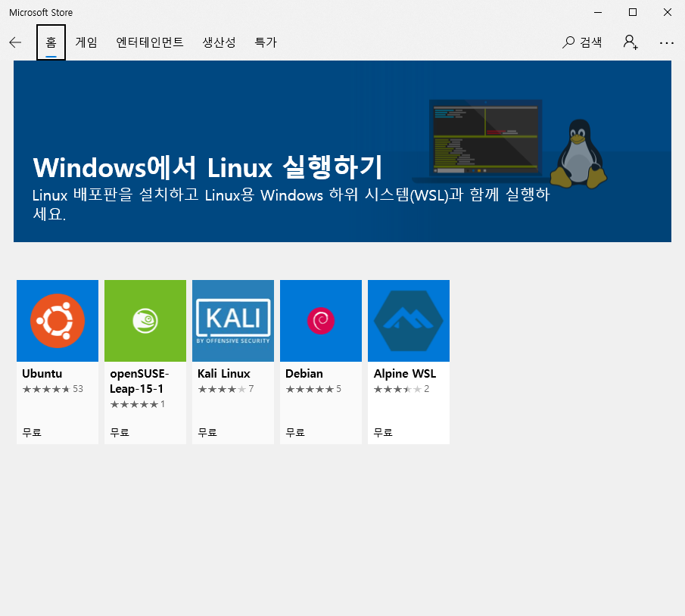Click the Windows에서 Linux 실행하기 banner heading

click(207, 167)
